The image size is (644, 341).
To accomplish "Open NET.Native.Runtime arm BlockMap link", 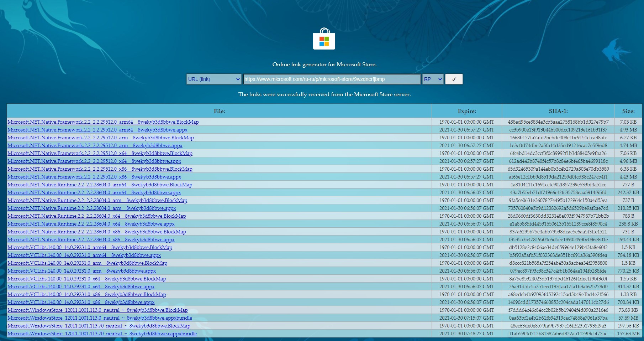I will point(97,200).
